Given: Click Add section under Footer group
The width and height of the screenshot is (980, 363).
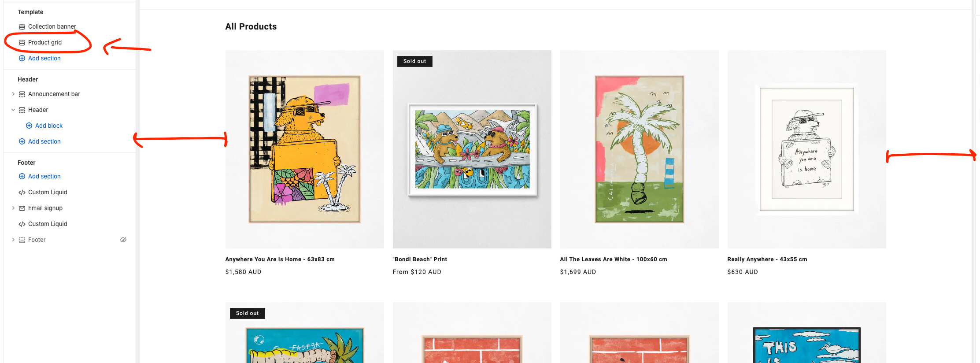Looking at the screenshot, I should pyautogui.click(x=44, y=176).
